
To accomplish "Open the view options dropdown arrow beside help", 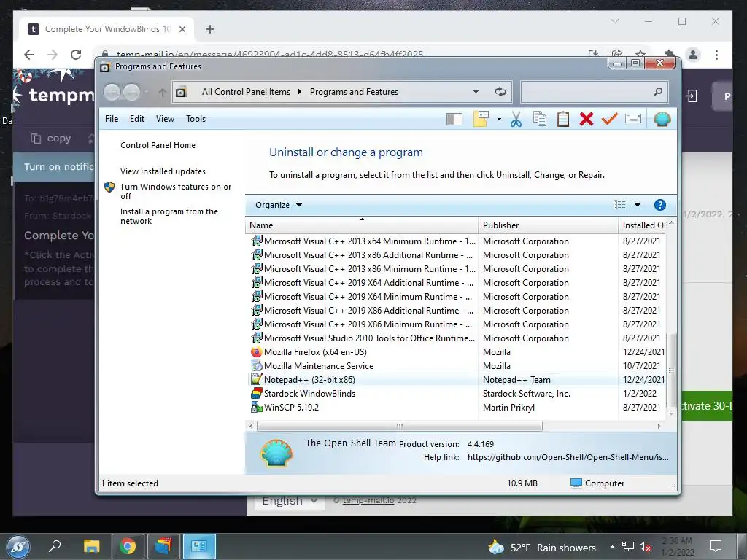I will click(x=638, y=205).
